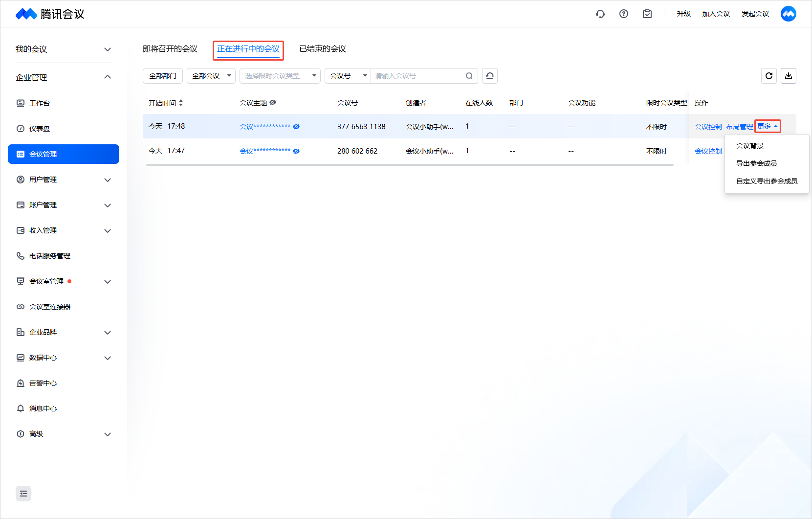The height and width of the screenshot is (519, 812).
Task: Open the help question mark icon
Action: pos(624,14)
